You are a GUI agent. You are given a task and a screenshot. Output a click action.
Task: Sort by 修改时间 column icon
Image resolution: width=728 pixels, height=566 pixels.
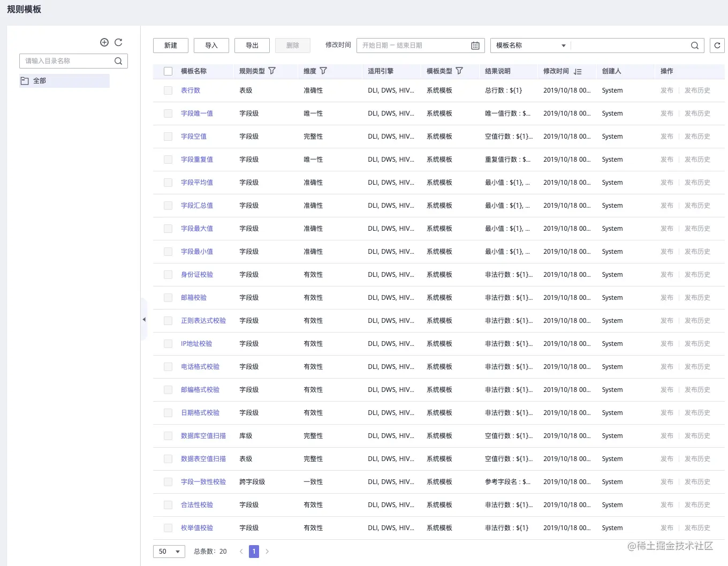(578, 71)
